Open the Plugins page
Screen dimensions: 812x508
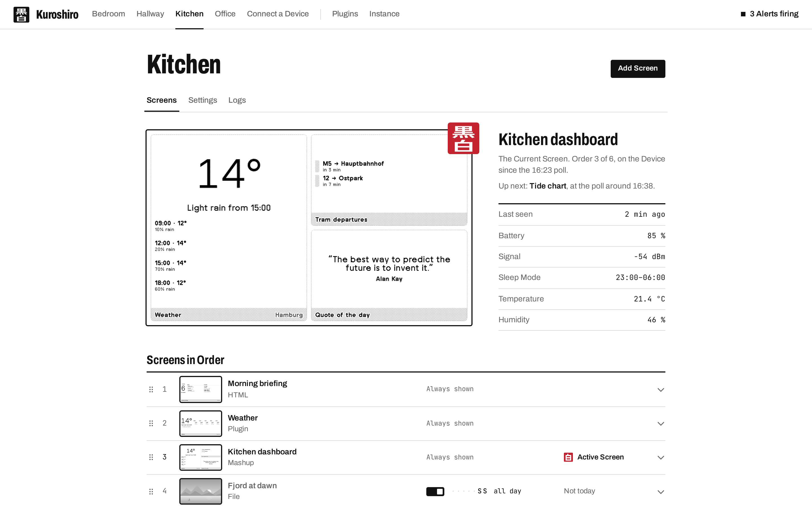(345, 14)
